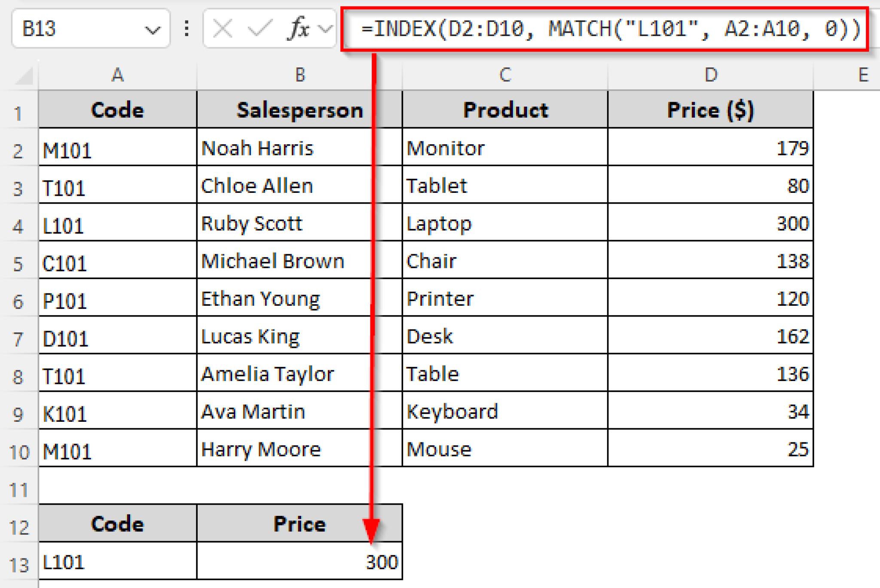Image resolution: width=880 pixels, height=588 pixels.
Task: Collapse the Name Box dropdown list
Action: (153, 29)
